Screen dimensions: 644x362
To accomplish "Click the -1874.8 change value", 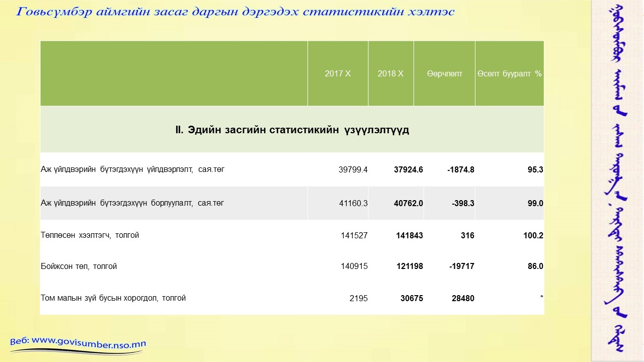I will (460, 170).
